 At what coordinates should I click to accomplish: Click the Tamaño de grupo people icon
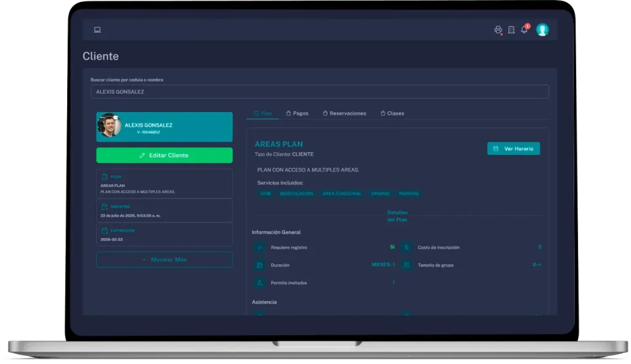click(x=406, y=265)
